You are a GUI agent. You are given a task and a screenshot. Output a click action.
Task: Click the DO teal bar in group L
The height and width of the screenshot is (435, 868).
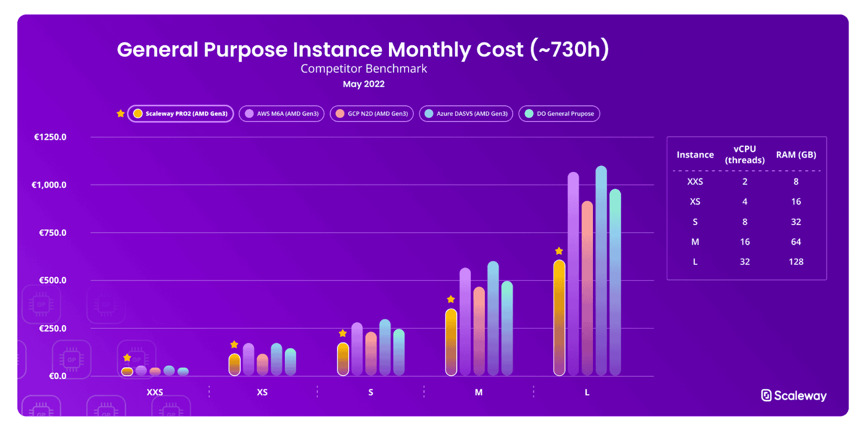615,282
